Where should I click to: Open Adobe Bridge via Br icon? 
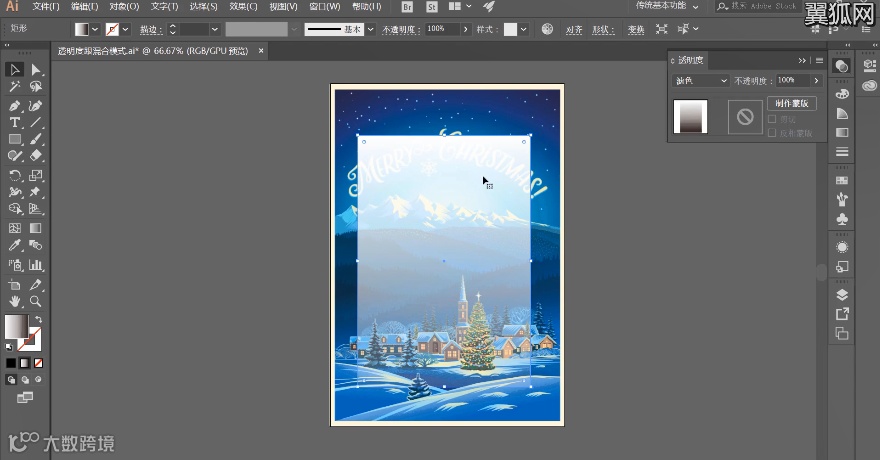click(407, 7)
